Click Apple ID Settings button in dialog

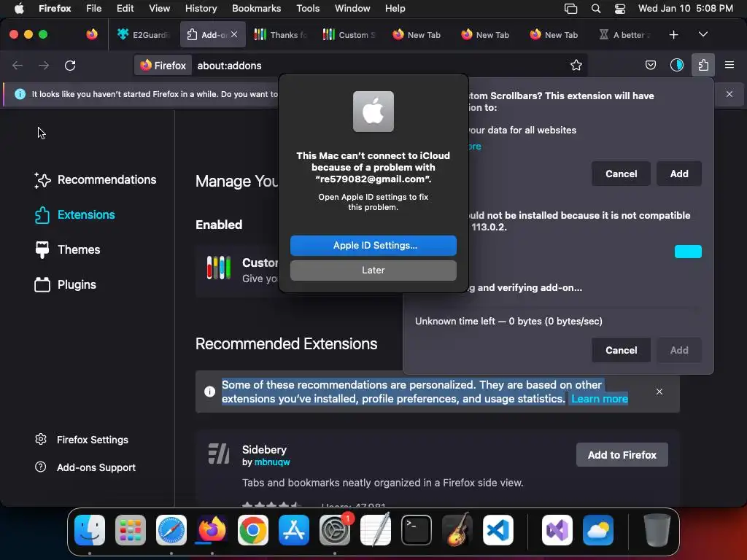point(373,245)
